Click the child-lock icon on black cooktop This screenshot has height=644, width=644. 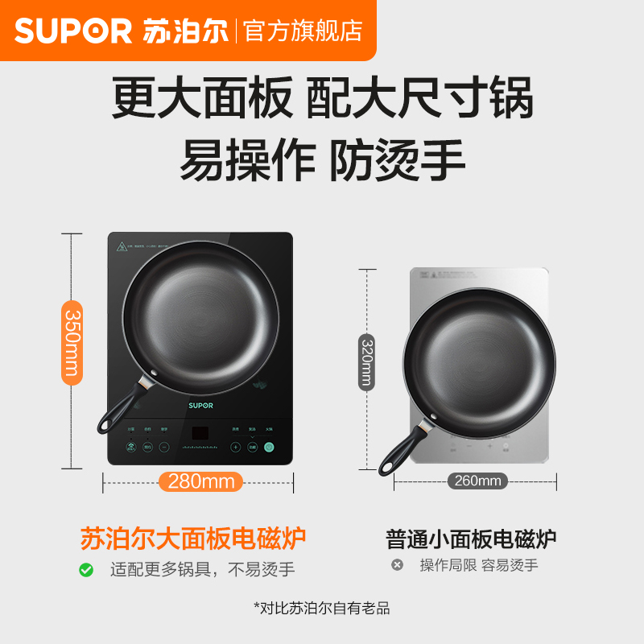[x=130, y=447]
